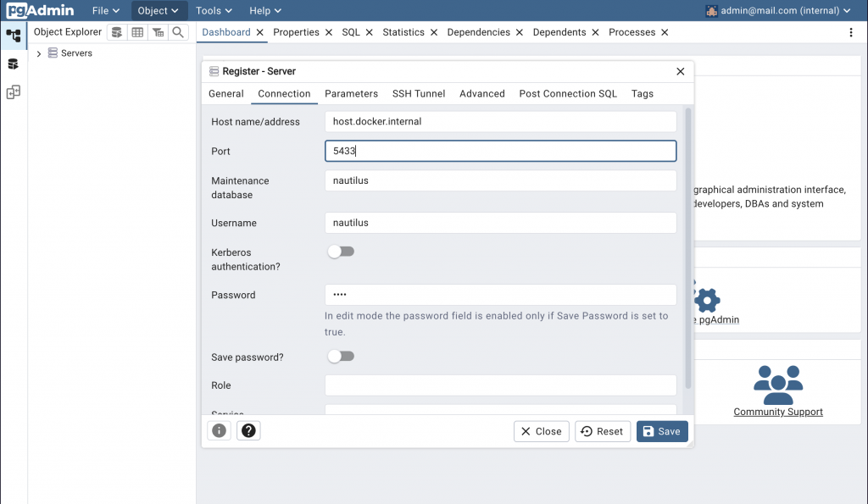This screenshot has height=504, width=868.
Task: Select the Dependents tab
Action: [x=559, y=33]
